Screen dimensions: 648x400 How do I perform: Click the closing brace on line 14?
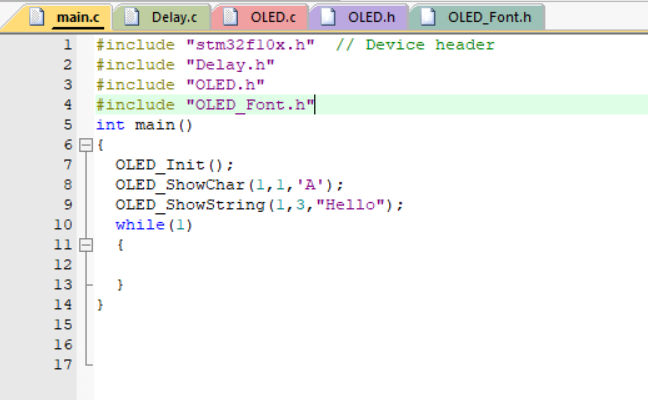pyautogui.click(x=100, y=305)
